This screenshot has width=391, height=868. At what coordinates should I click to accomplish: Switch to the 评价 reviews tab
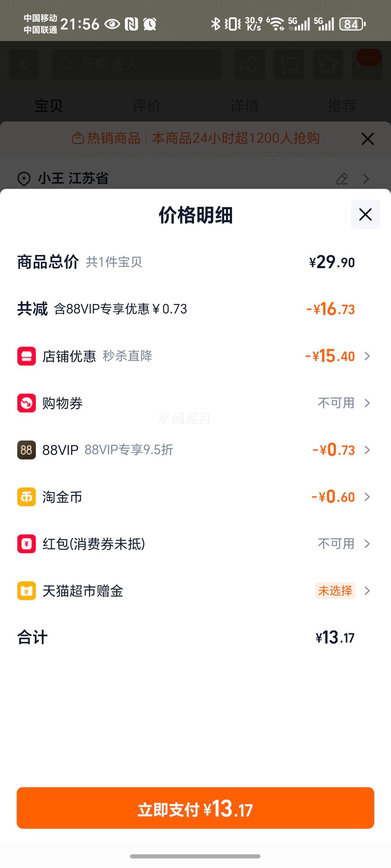[147, 106]
